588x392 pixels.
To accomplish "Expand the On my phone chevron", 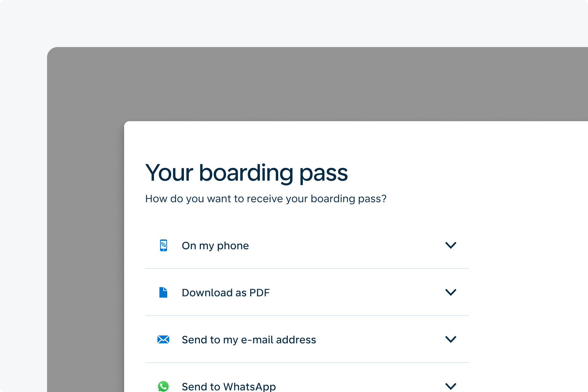I will pos(451,245).
